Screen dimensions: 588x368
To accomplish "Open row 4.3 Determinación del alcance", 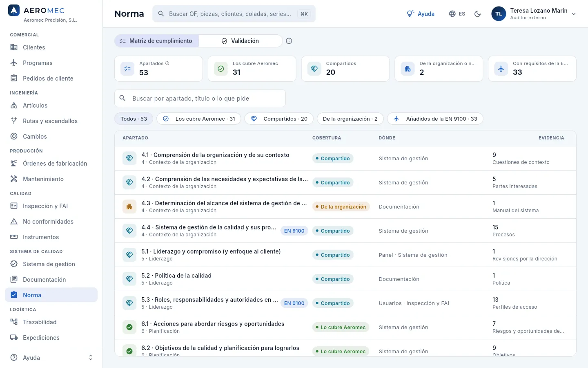I will pyautogui.click(x=345, y=206).
